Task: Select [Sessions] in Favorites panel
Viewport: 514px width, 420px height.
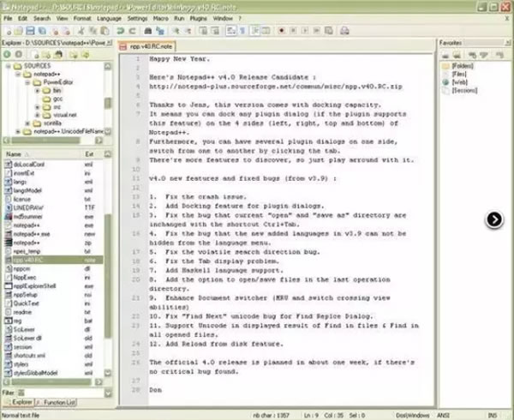Action: pos(459,91)
